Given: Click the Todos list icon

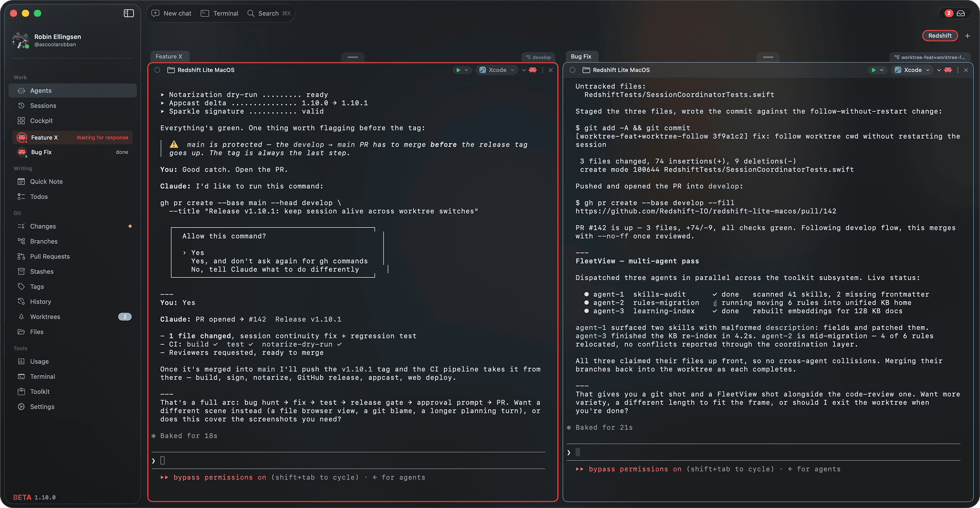Looking at the screenshot, I should 21,197.
